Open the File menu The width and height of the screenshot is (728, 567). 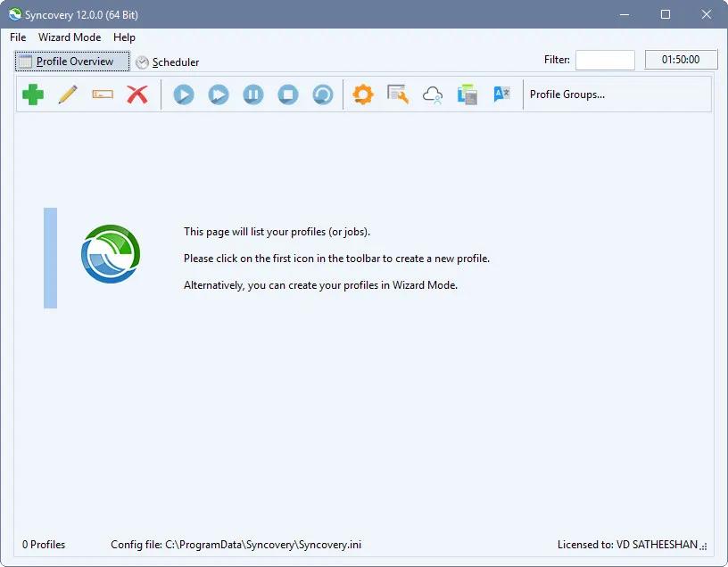pos(18,37)
